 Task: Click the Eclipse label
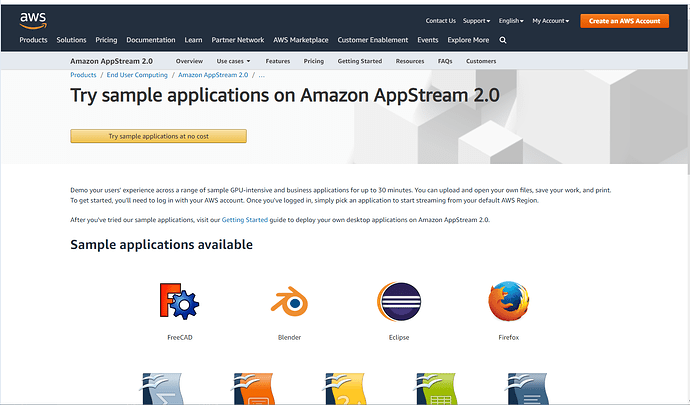(x=399, y=338)
